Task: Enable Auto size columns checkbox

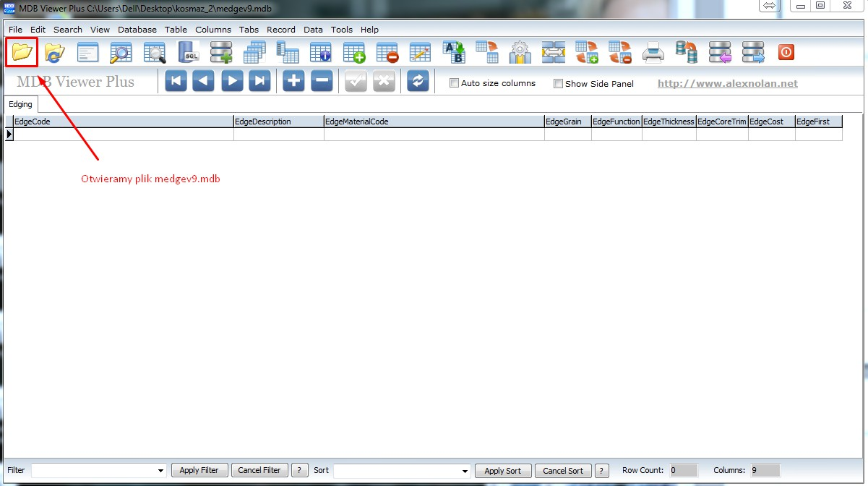Action: click(x=455, y=83)
